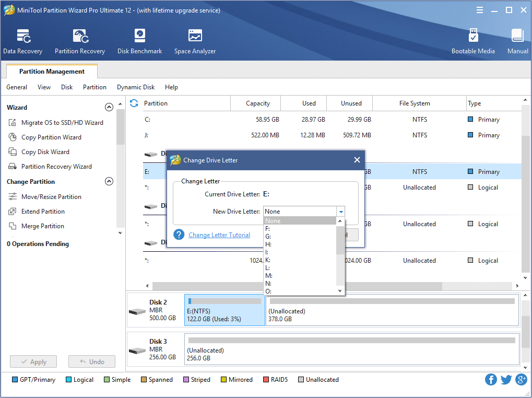Screen dimensions: 532x398
Task: Select Disk 2 drive icon in disk map
Action: [137, 311]
